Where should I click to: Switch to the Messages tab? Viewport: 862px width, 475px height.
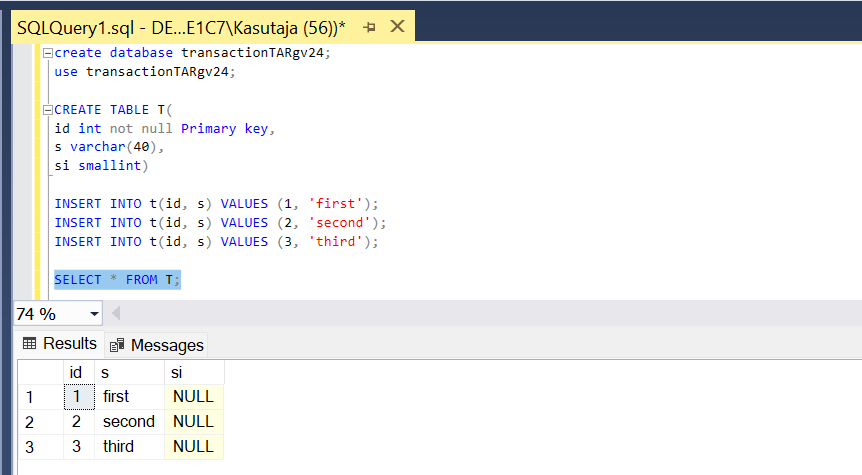pyautogui.click(x=157, y=345)
